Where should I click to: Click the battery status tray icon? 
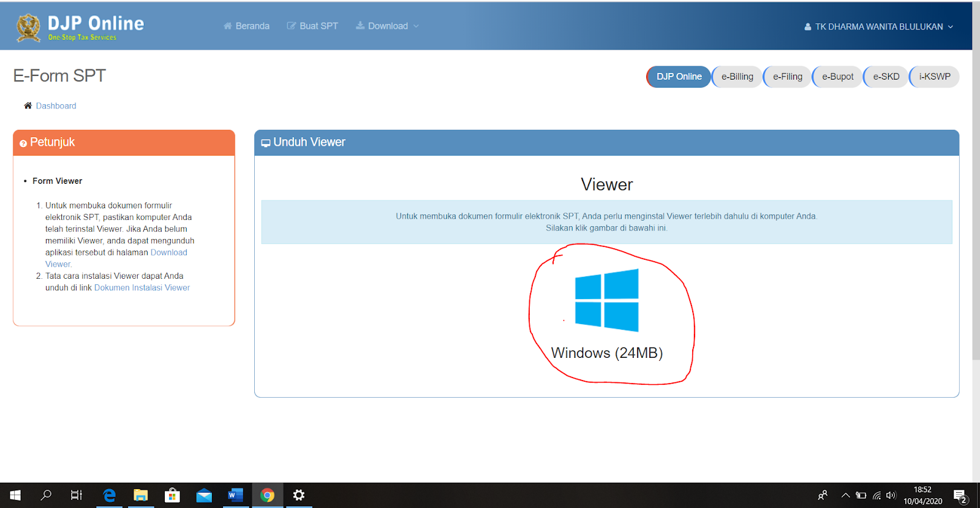tap(861, 495)
